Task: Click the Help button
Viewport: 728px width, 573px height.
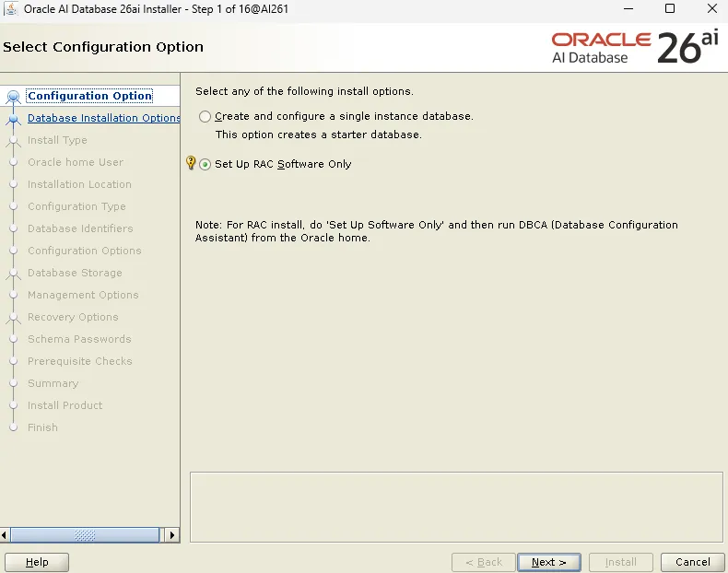Action: click(x=37, y=562)
